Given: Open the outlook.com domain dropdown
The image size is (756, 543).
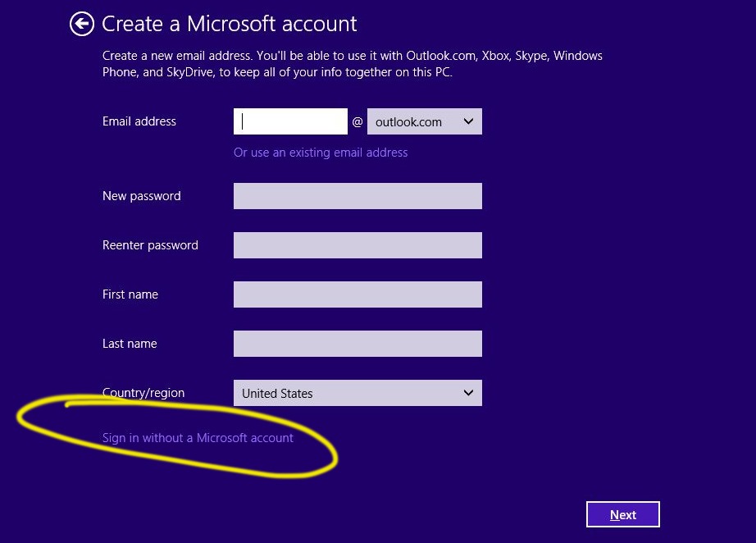Looking at the screenshot, I should pyautogui.click(x=424, y=121).
